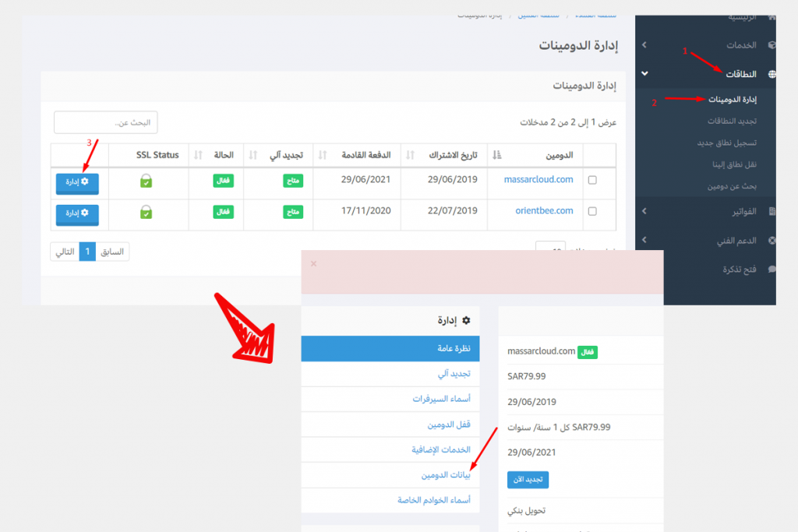
Task: Select checkbox for orientbee.com row
Action: pyautogui.click(x=592, y=211)
